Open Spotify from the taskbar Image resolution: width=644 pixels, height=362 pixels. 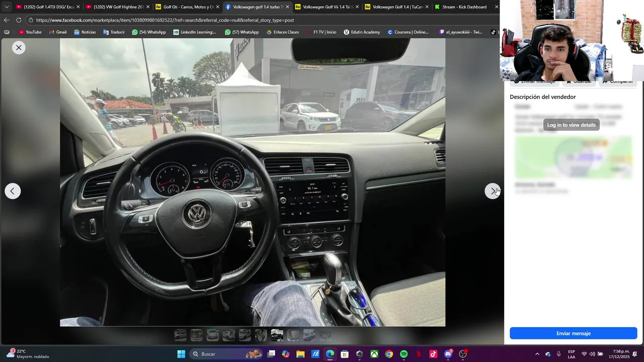pos(404,354)
